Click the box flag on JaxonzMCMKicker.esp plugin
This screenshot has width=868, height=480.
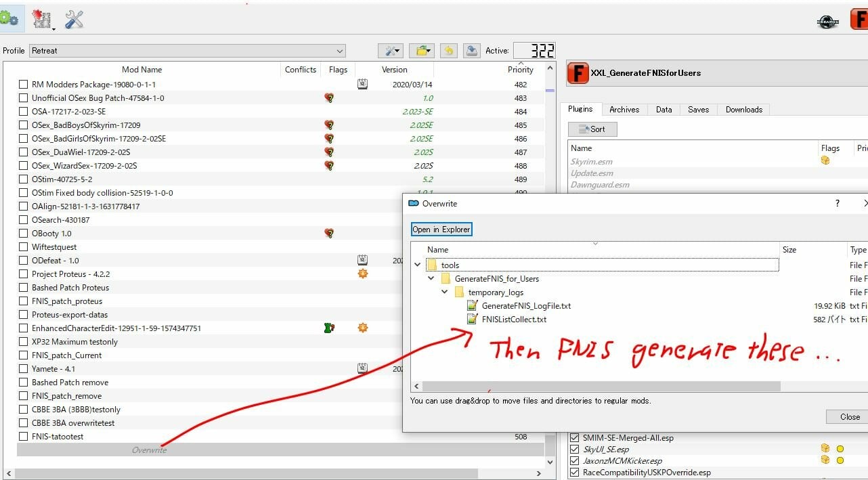tap(825, 460)
